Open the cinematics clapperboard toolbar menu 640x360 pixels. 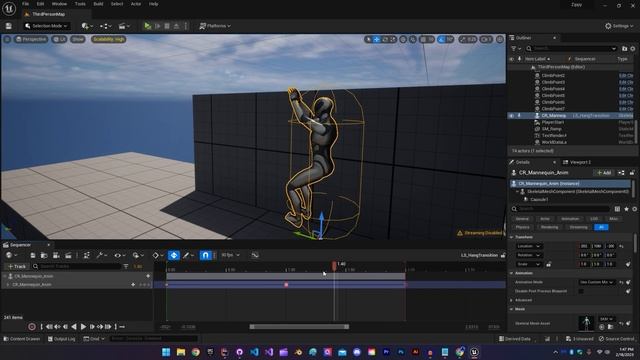[124, 26]
